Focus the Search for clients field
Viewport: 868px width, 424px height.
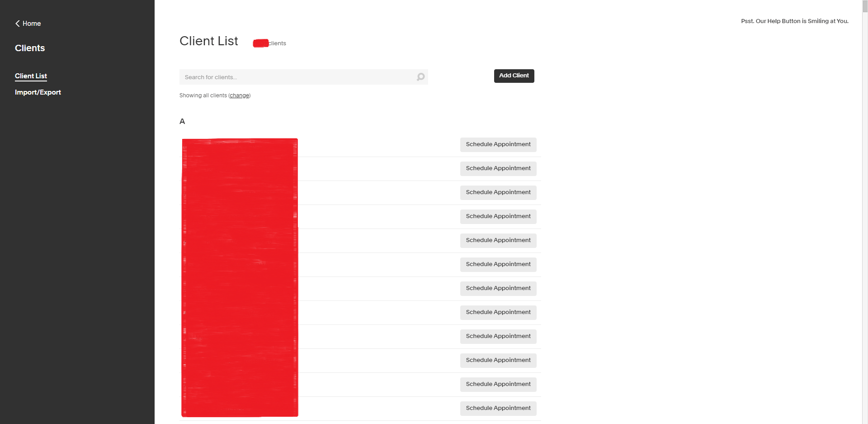coord(298,77)
